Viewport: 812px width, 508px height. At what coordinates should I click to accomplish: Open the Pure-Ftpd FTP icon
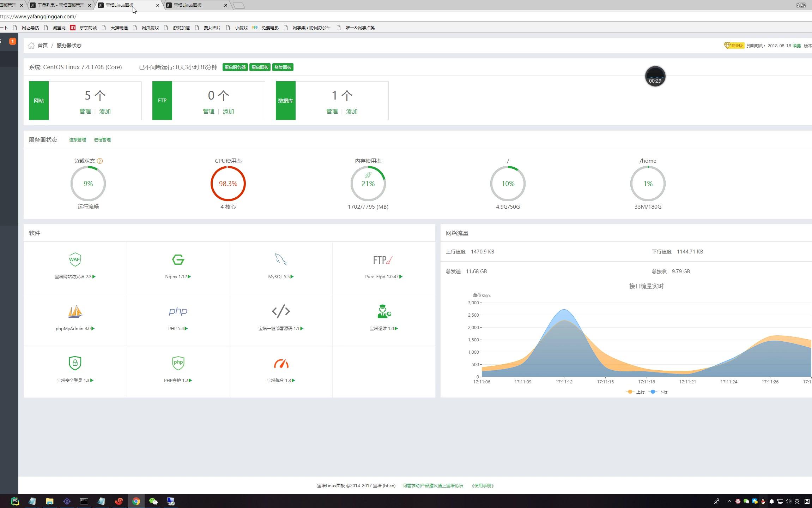[383, 260]
